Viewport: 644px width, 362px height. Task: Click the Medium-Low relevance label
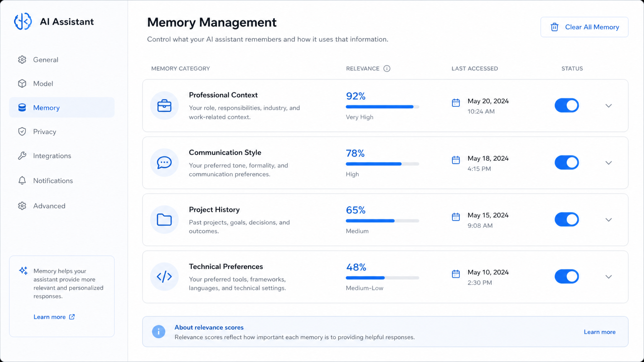click(364, 288)
